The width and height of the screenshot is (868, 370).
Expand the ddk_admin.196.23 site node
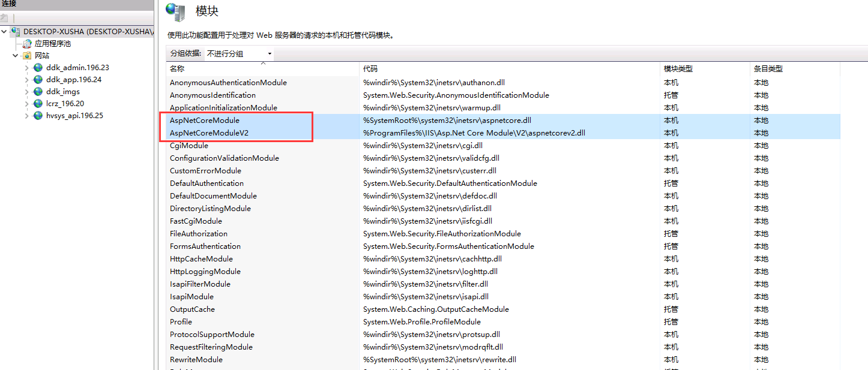point(26,68)
